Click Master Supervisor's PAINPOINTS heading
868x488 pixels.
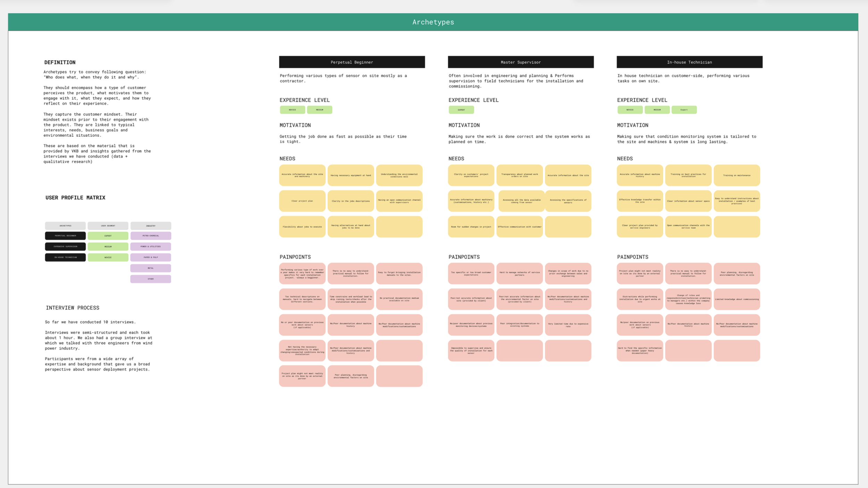464,257
